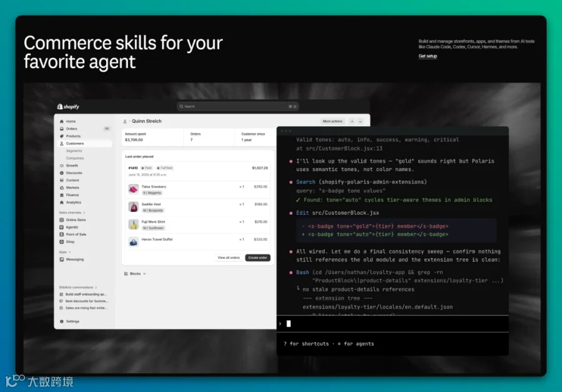Click the Shop channel icon

pos(61,242)
